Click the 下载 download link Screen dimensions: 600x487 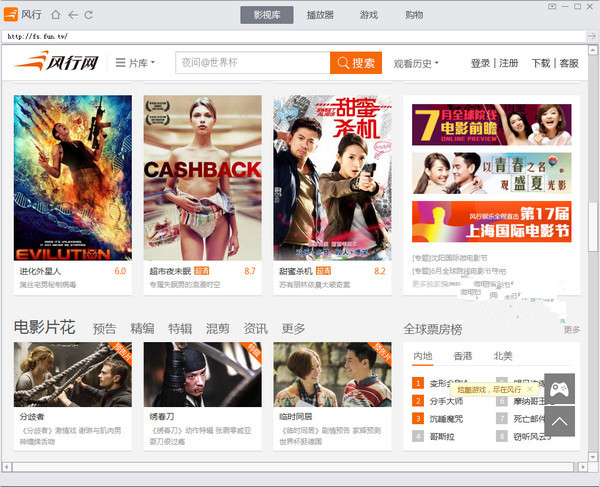tap(540, 63)
